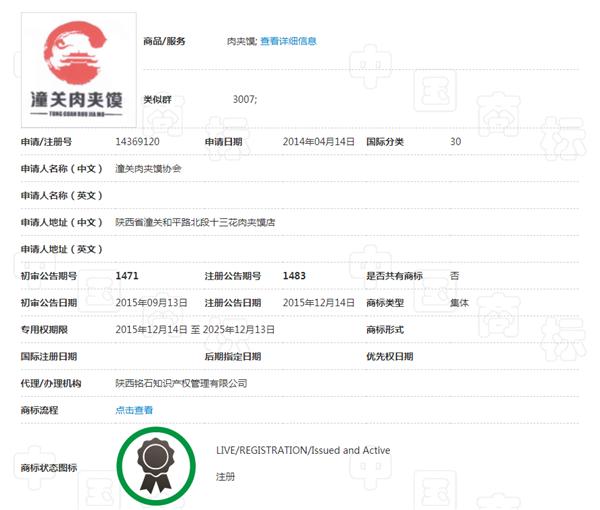Select the 潼关肉夹馍 trademark logo image
This screenshot has height=510, width=600.
[79, 70]
